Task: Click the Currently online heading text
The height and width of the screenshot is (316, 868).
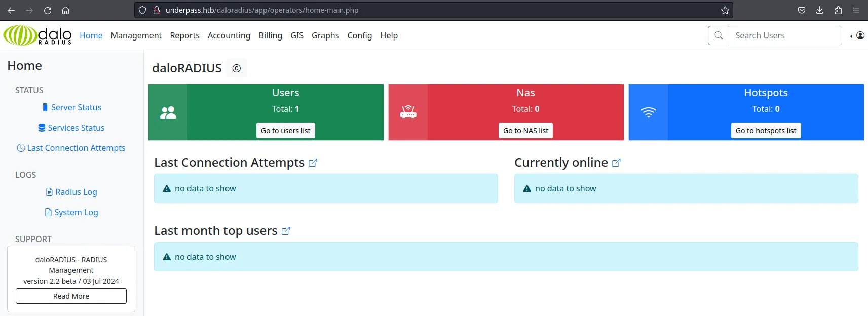Action: (561, 163)
